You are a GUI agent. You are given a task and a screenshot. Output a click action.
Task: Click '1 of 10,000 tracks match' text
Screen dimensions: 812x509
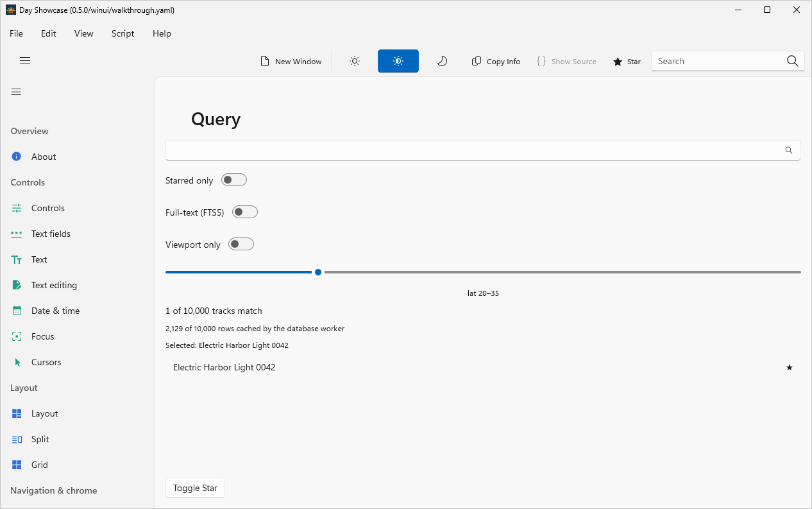click(214, 311)
